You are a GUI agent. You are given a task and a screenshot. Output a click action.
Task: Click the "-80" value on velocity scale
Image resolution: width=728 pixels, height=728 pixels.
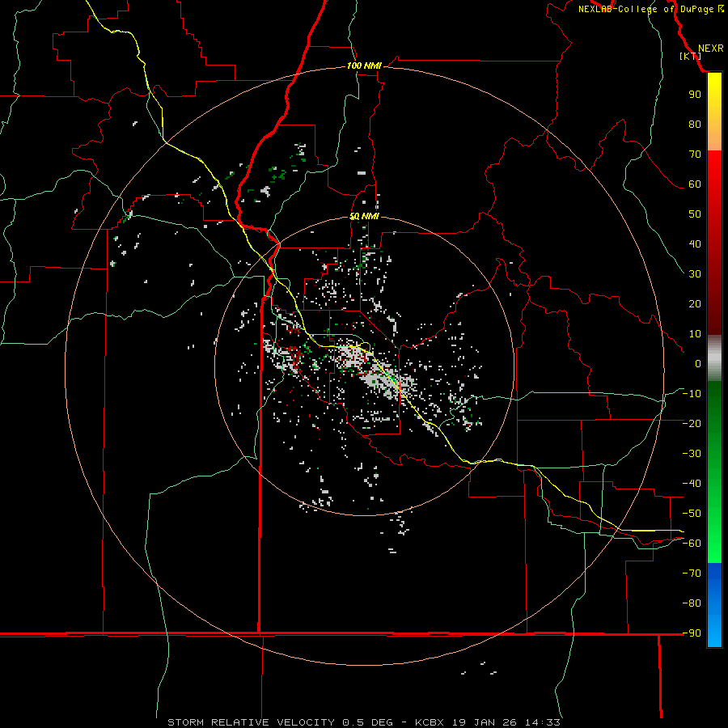pyautogui.click(x=692, y=603)
